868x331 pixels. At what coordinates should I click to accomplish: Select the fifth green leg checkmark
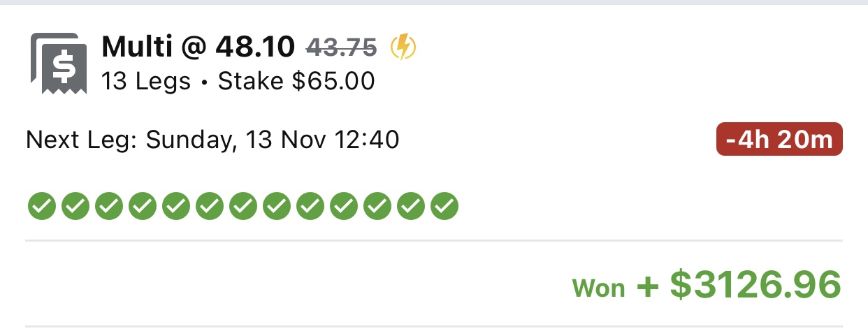click(x=175, y=205)
